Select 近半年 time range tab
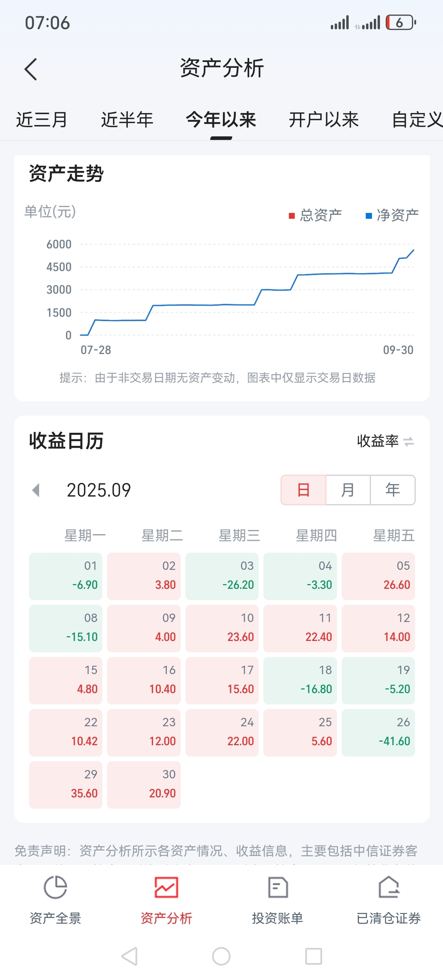443x980 pixels. click(x=127, y=120)
